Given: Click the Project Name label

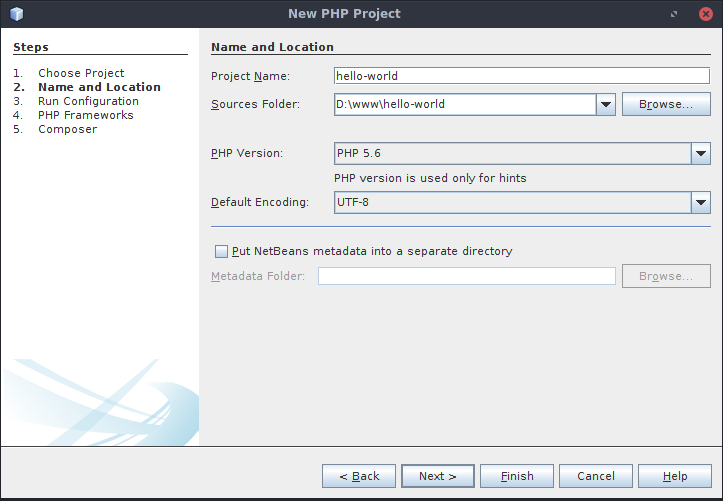Looking at the screenshot, I should [x=250, y=76].
